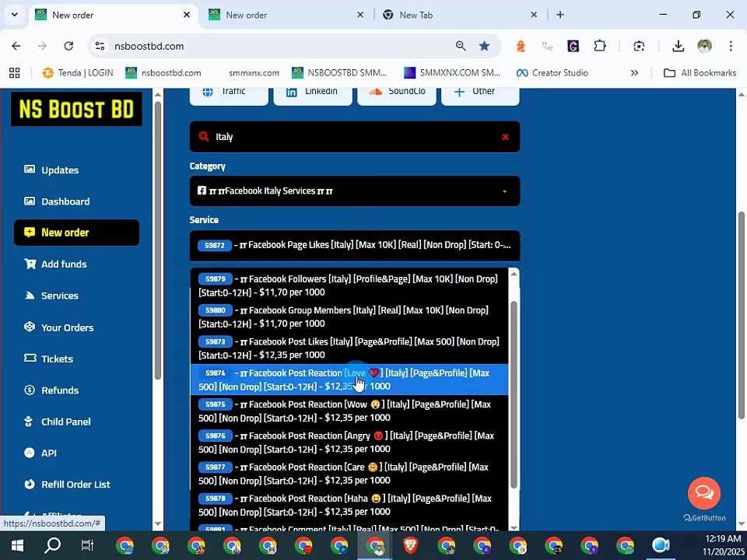The height and width of the screenshot is (560, 747).
Task: Open Child Panel page
Action: [57, 422]
